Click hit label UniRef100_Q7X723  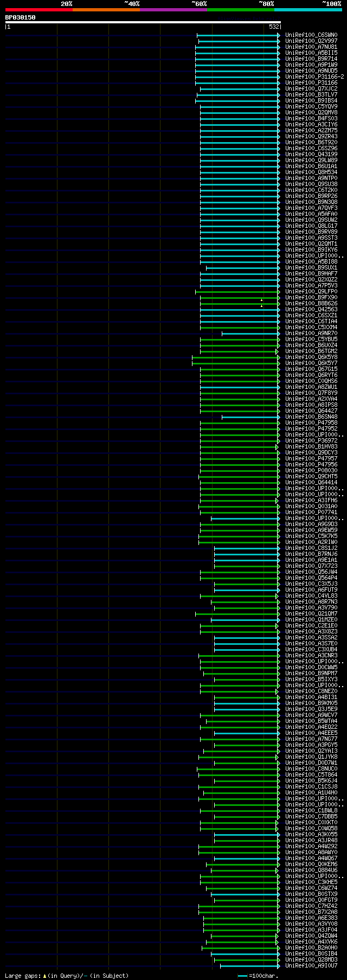pyautogui.click(x=311, y=566)
